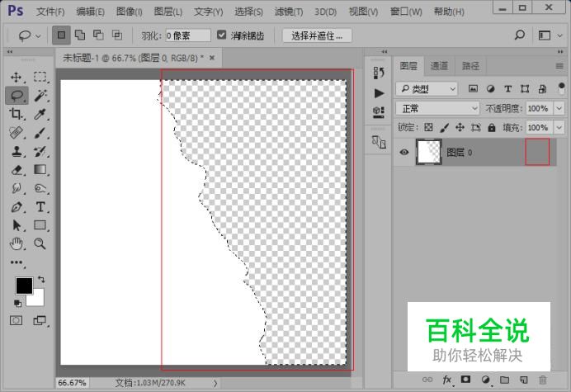Choose Intersect with Selection mode
Image resolution: width=571 pixels, height=392 pixels.
pos(117,35)
